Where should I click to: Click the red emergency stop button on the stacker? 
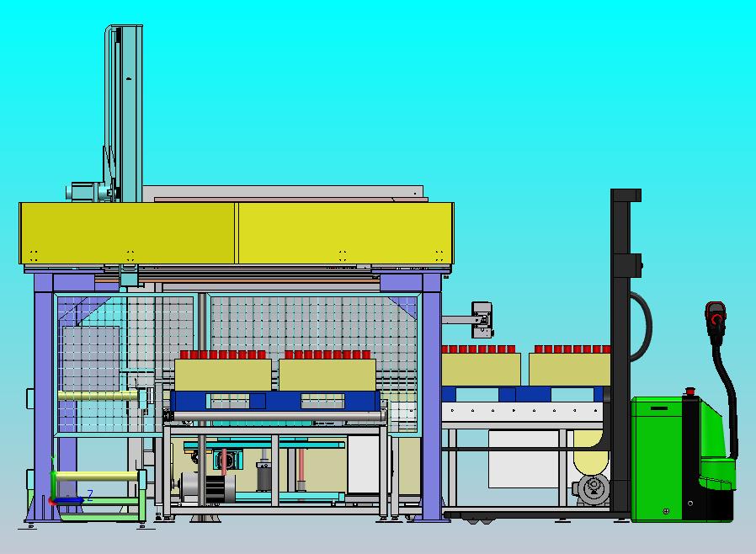pyautogui.click(x=690, y=391)
